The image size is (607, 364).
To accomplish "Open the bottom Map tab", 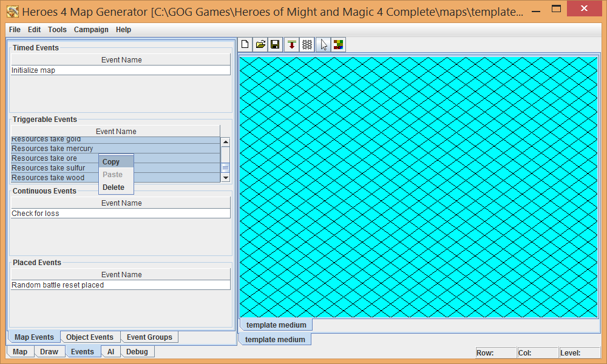I will click(20, 352).
